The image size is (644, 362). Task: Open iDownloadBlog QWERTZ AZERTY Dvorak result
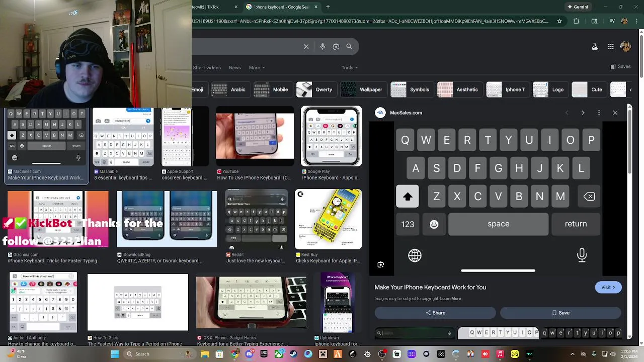coord(167,227)
